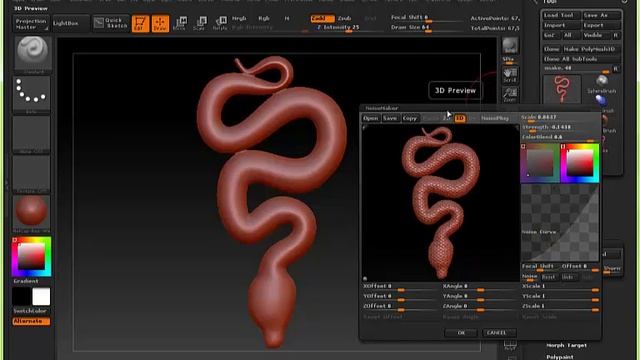Click Save As in Tool panel
Image resolution: width=640 pixels, height=360 pixels.
click(601, 16)
